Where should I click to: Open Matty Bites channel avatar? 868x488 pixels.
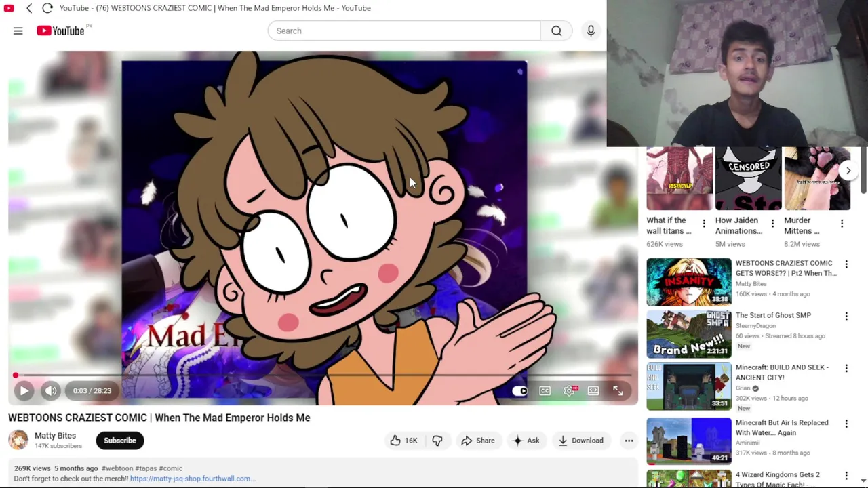pyautogui.click(x=18, y=440)
